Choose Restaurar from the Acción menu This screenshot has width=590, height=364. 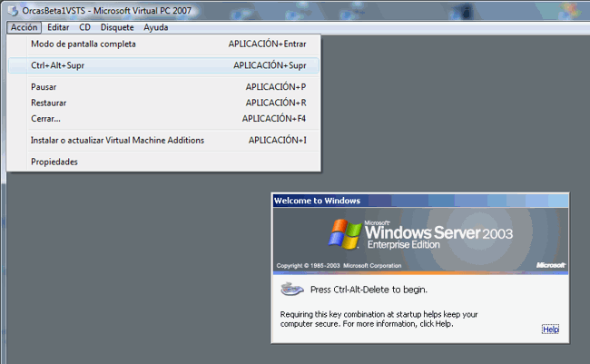click(x=163, y=103)
